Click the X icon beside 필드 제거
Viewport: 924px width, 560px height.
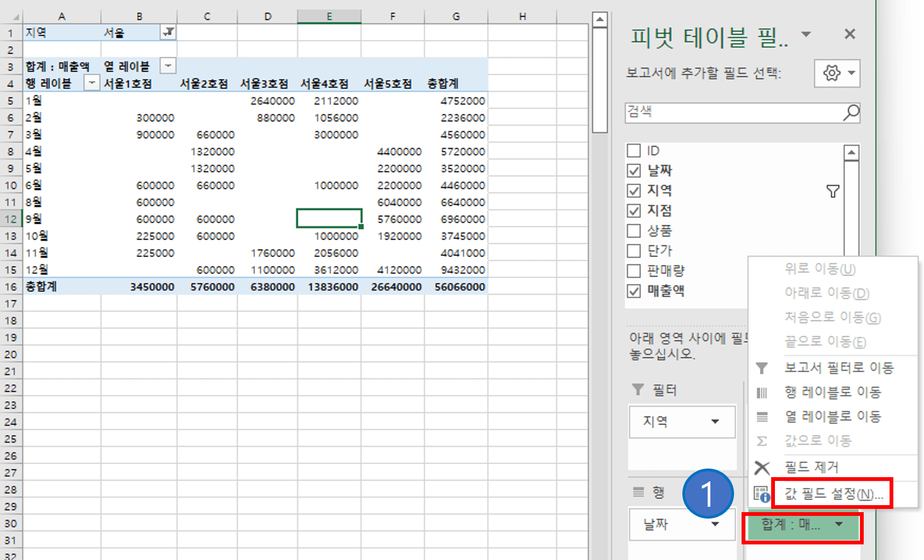coord(762,467)
